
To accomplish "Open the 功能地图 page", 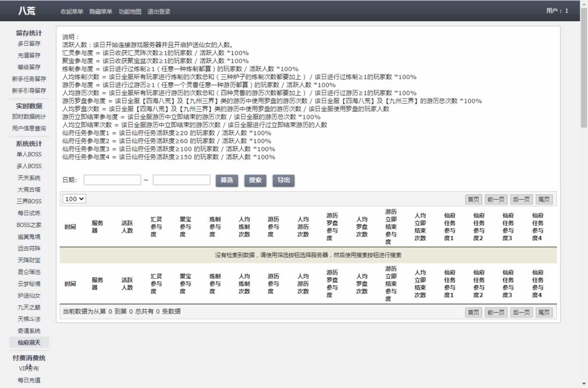I will (130, 12).
